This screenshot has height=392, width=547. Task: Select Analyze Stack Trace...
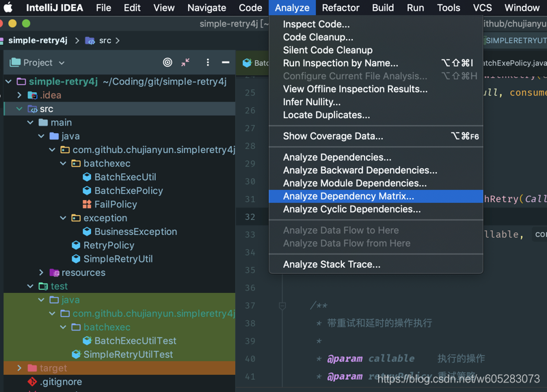click(x=375, y=264)
